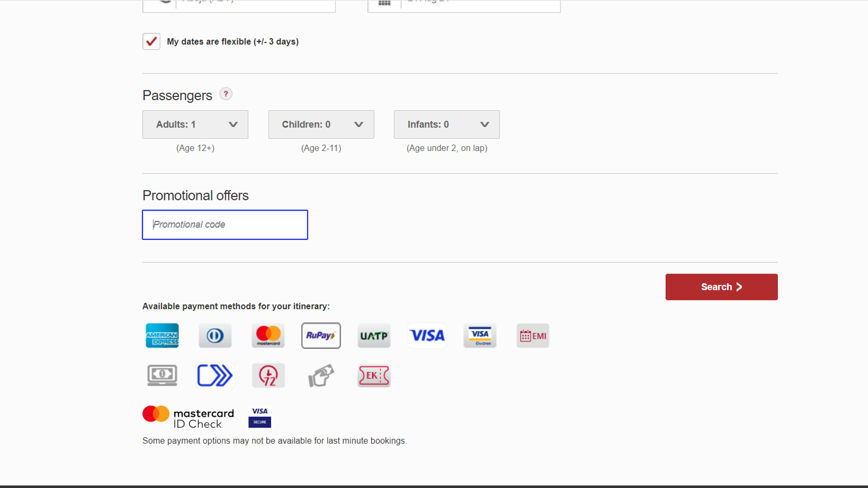The image size is (868, 488).
Task: Pick the Visa Electron payment icon
Action: 480,335
